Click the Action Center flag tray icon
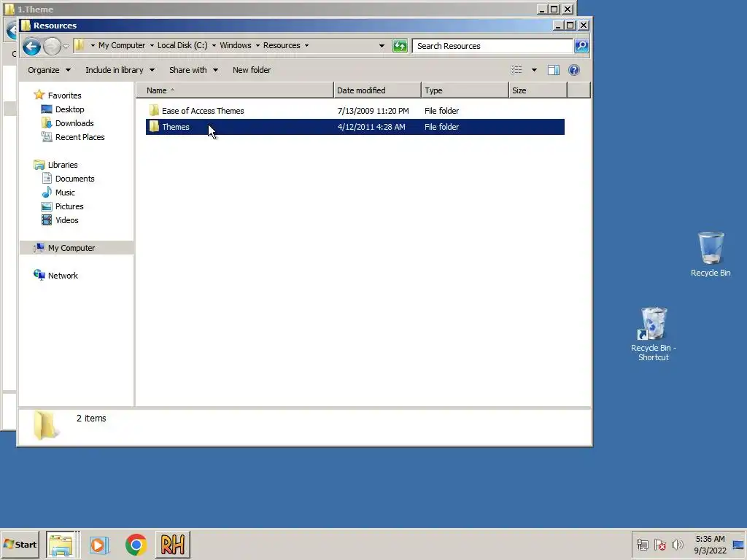This screenshot has height=560, width=747. point(659,544)
